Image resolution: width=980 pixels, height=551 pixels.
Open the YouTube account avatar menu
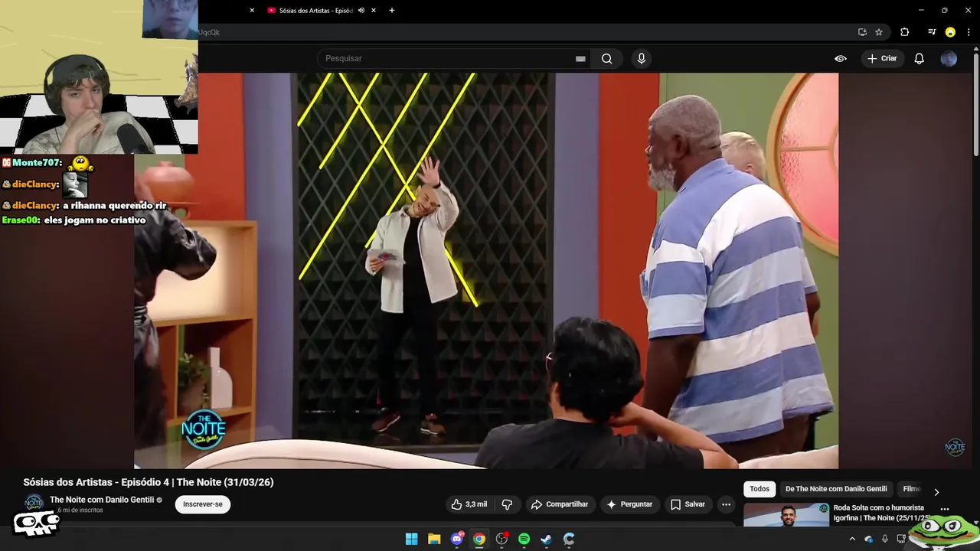tap(949, 59)
